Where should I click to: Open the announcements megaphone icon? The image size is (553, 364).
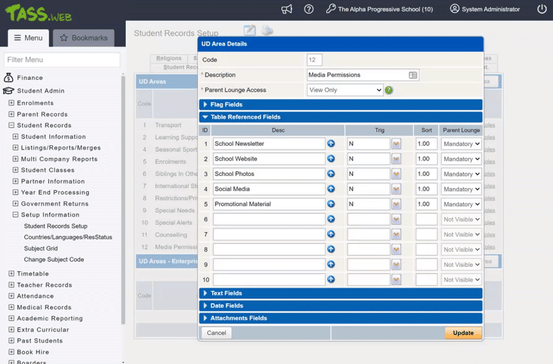[286, 9]
